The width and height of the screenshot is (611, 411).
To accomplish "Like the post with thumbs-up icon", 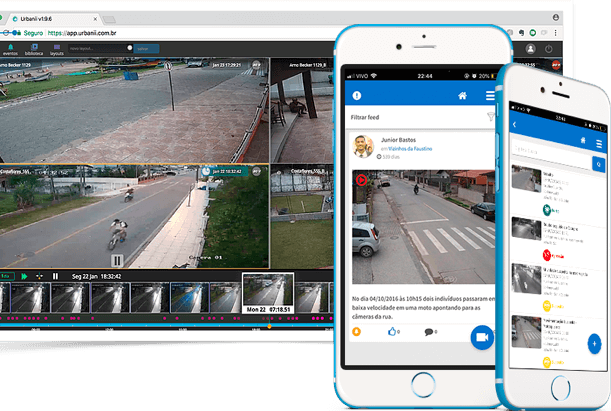I will click(392, 331).
